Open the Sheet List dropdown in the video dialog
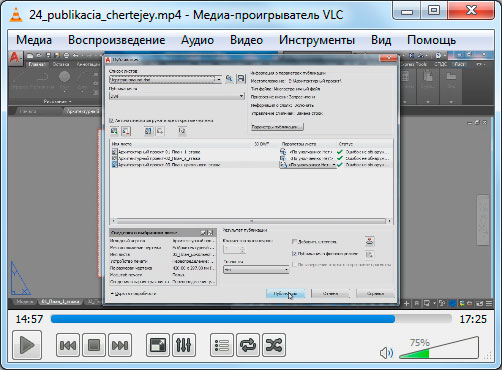This screenshot has height=370, width=502. tap(165, 80)
